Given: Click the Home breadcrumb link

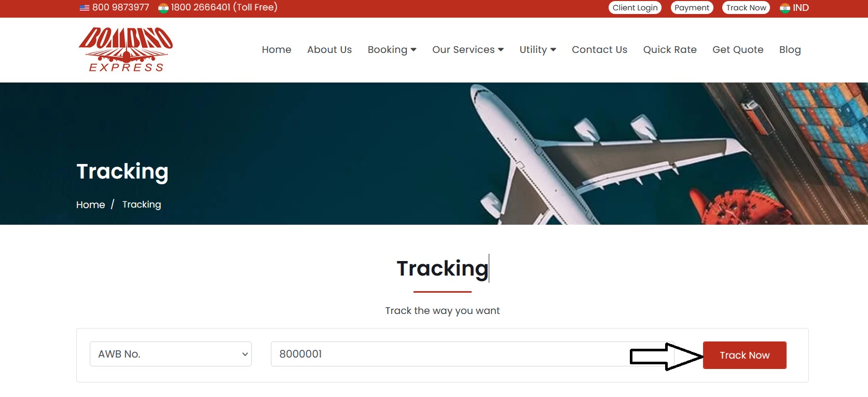Looking at the screenshot, I should tap(91, 204).
